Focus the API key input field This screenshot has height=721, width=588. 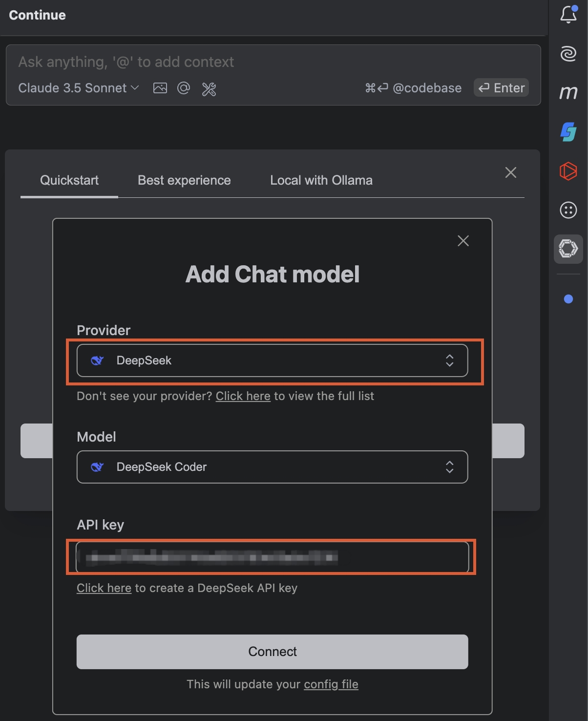pos(273,557)
